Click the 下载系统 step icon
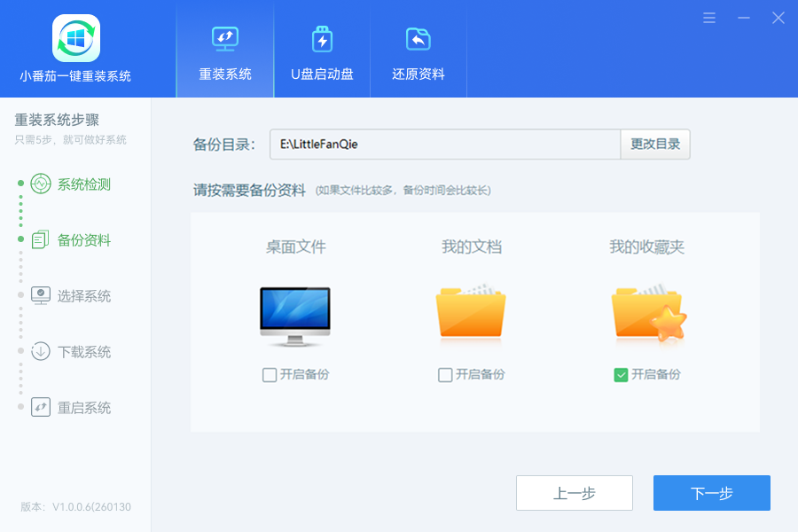 point(41,351)
